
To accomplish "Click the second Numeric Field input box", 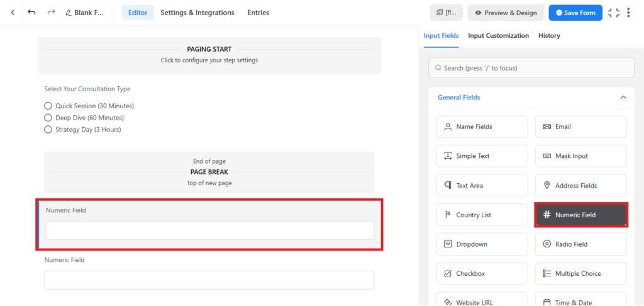I will click(x=209, y=280).
